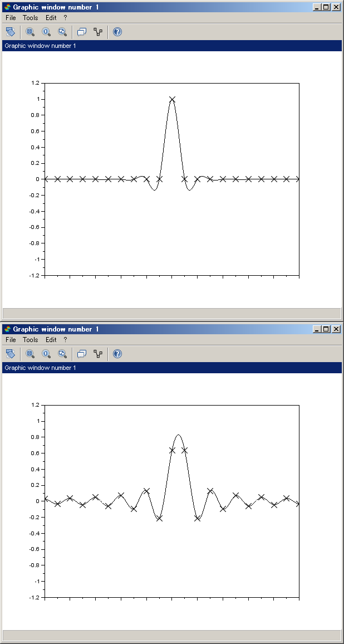Image resolution: width=344 pixels, height=644 pixels.
Task: Click the peak marker at 1 in upper plot
Action: [172, 99]
